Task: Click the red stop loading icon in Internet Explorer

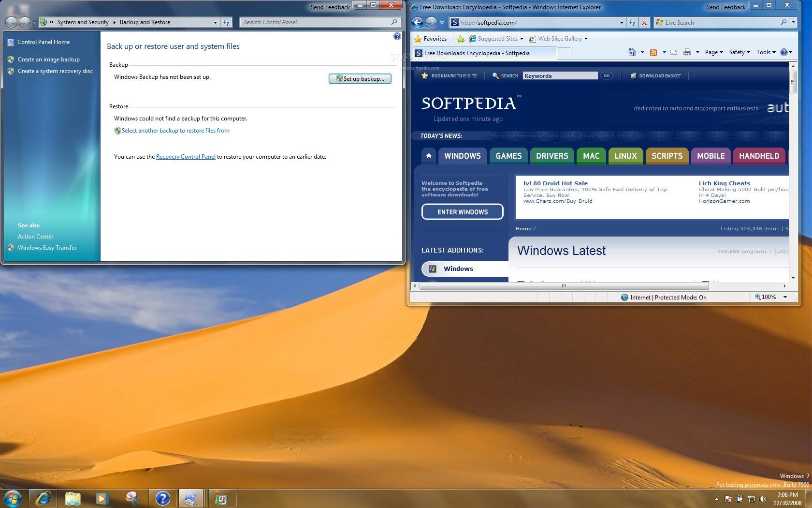Action: pos(644,22)
